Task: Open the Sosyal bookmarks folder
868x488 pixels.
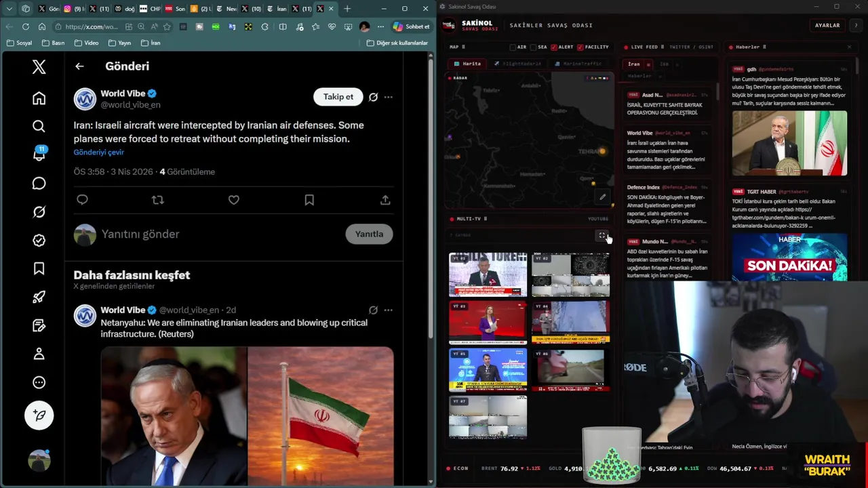Action: (19, 43)
